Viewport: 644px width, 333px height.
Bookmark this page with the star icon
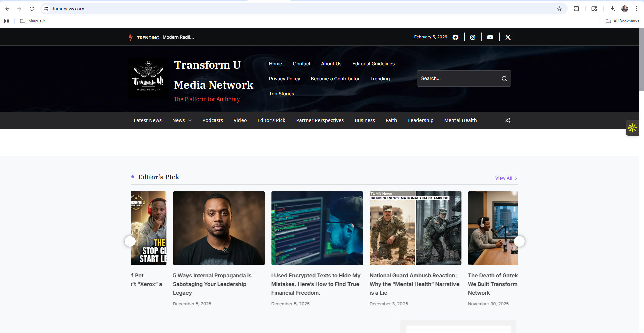tap(559, 9)
